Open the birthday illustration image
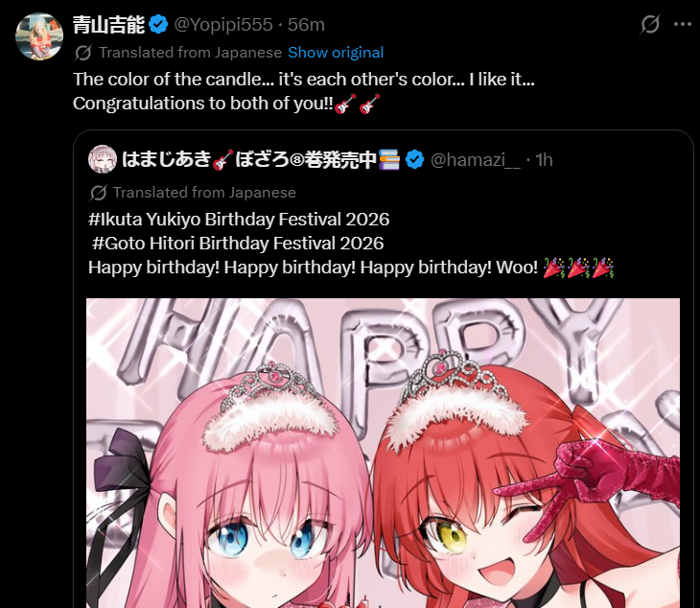The height and width of the screenshot is (608, 700). click(x=383, y=453)
